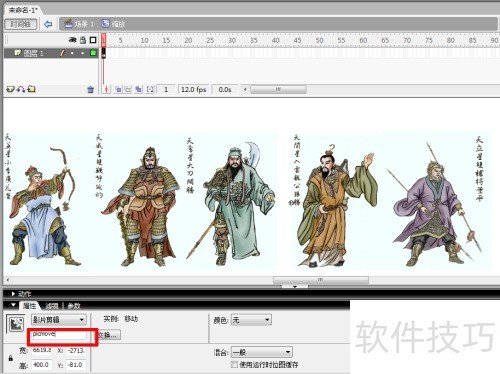The width and height of the screenshot is (500, 374).
Task: Go back with the blue arrow icon
Action: click(48, 24)
